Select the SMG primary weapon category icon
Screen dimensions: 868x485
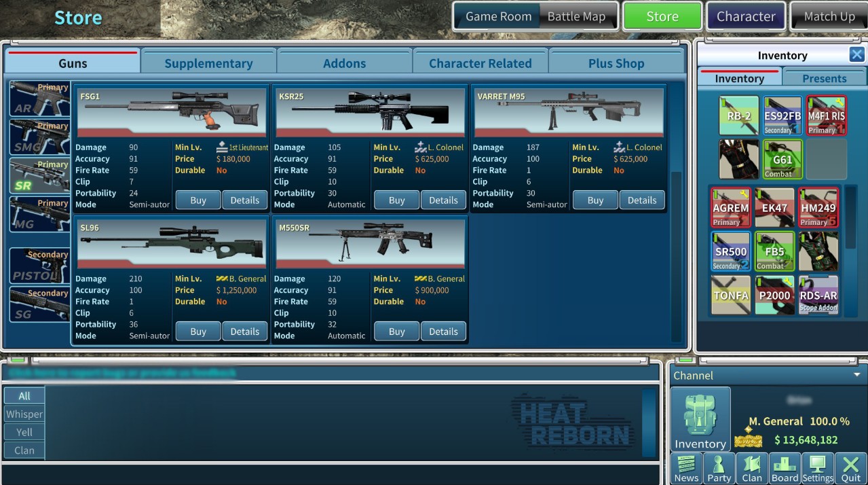(x=40, y=137)
